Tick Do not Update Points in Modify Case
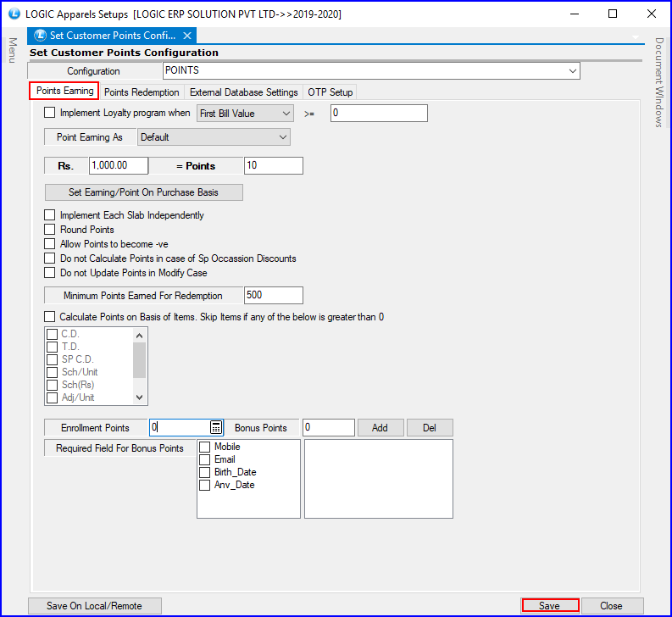This screenshot has height=617, width=672. click(50, 273)
